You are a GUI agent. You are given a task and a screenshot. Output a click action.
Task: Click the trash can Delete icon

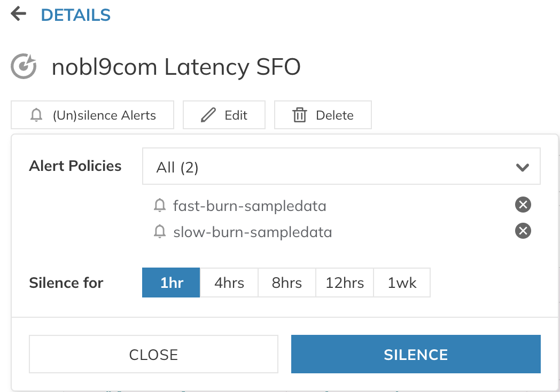[x=300, y=115]
